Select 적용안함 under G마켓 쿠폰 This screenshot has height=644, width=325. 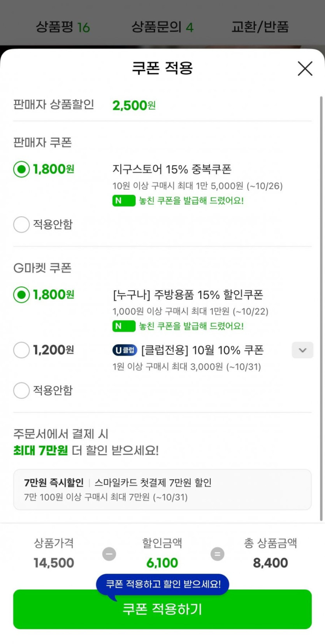pyautogui.click(x=21, y=390)
